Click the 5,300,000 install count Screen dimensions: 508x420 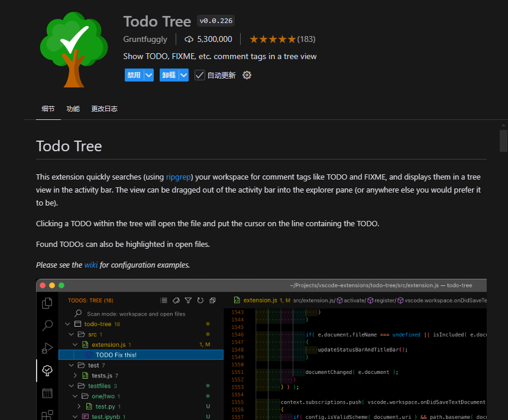pyautogui.click(x=215, y=39)
